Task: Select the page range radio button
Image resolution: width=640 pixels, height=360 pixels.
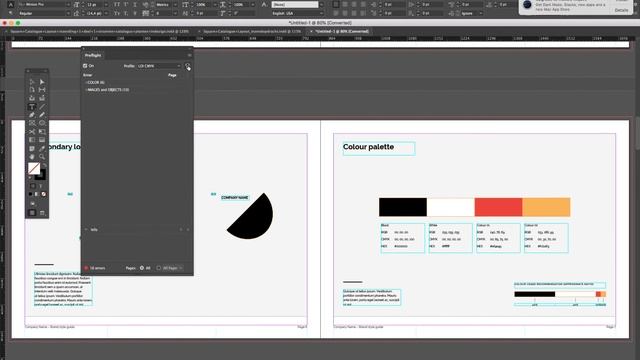Action: pos(159,268)
